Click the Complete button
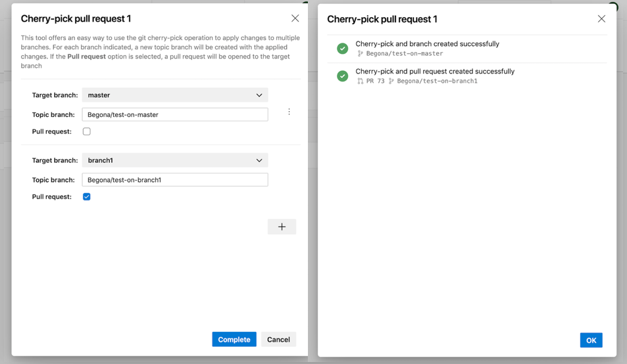The height and width of the screenshot is (364, 627). 234,339
